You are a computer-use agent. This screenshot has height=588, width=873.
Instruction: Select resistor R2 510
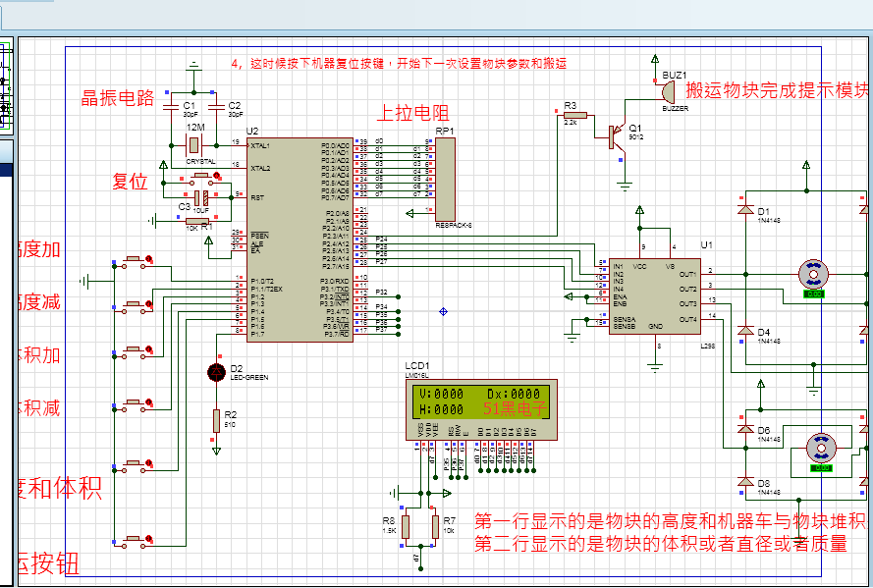point(216,421)
